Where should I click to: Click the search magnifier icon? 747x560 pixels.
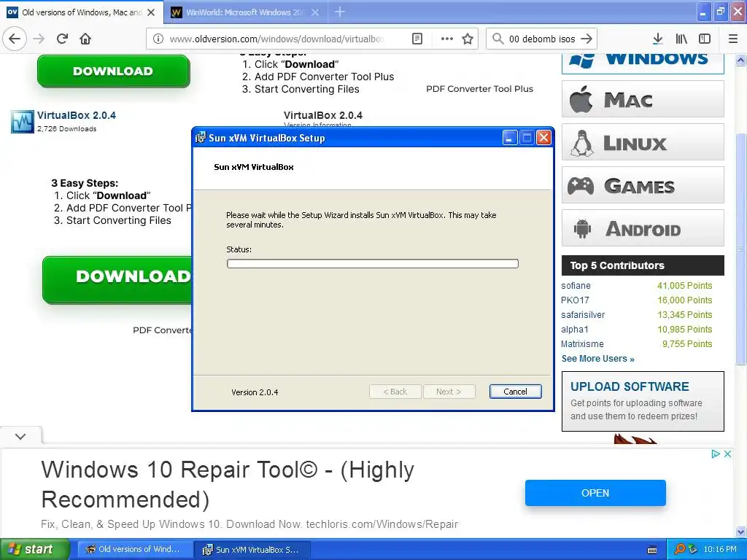(x=498, y=39)
